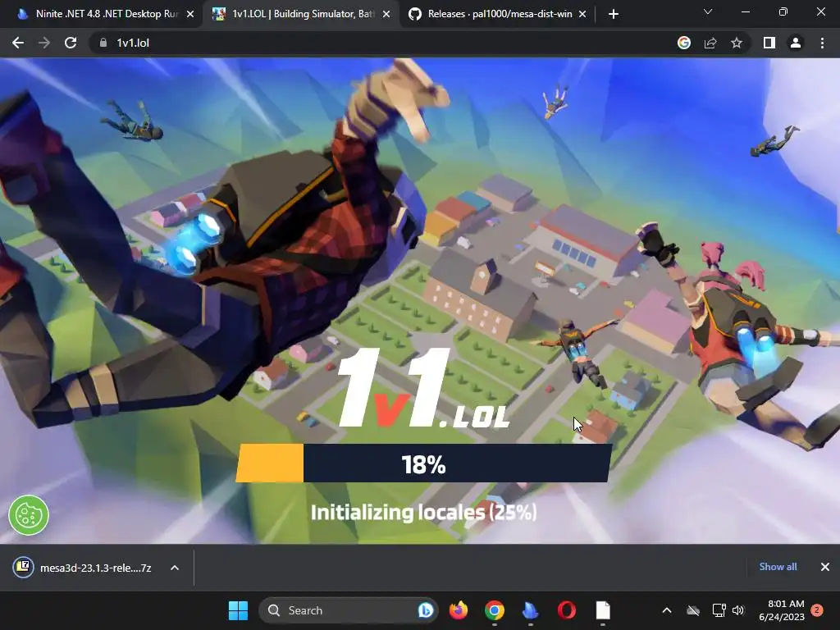Screen dimensions: 840x630
Task: Open network status tray icon
Action: point(719,610)
